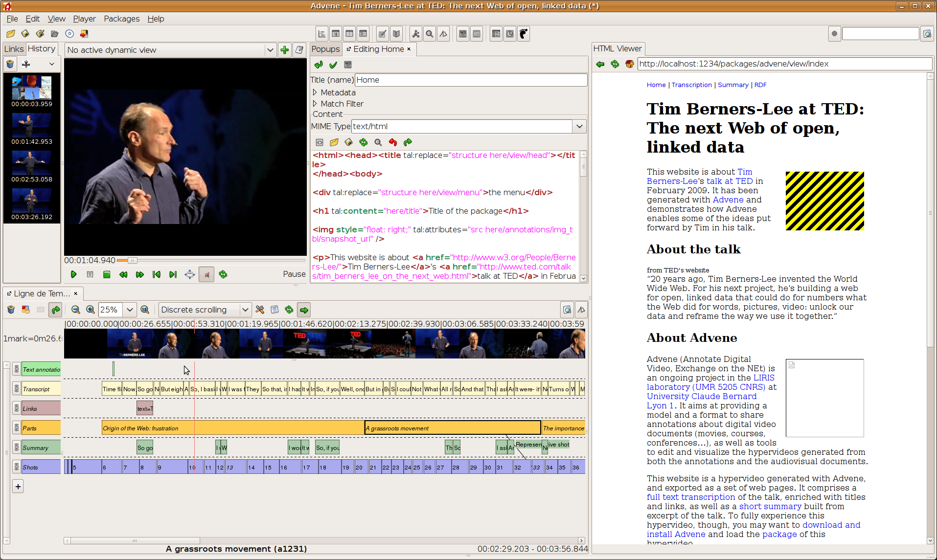Click the green Play button in player

coord(73,275)
